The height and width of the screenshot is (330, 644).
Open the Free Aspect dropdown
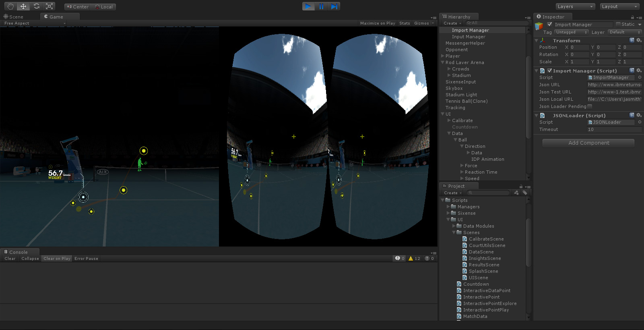pyautogui.click(x=34, y=23)
